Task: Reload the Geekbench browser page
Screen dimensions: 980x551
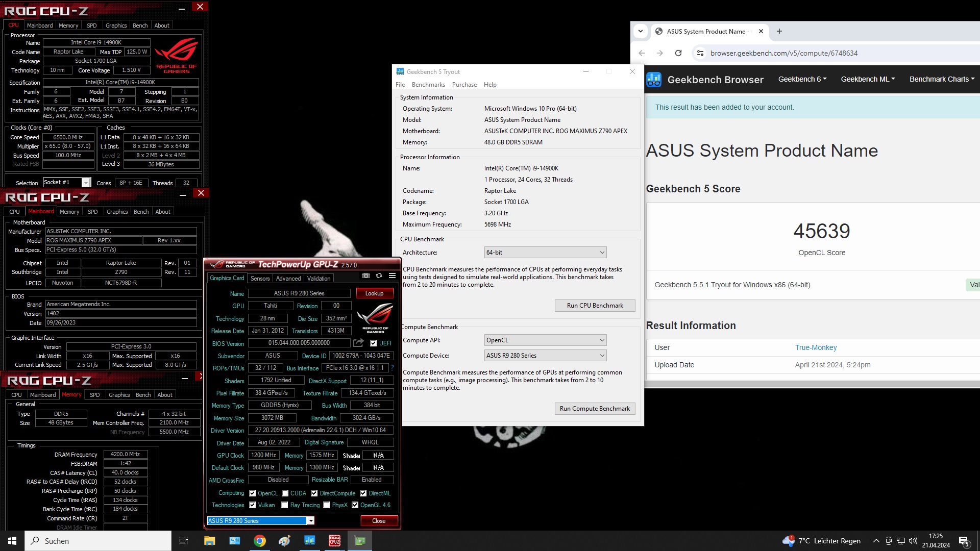Action: [x=678, y=53]
